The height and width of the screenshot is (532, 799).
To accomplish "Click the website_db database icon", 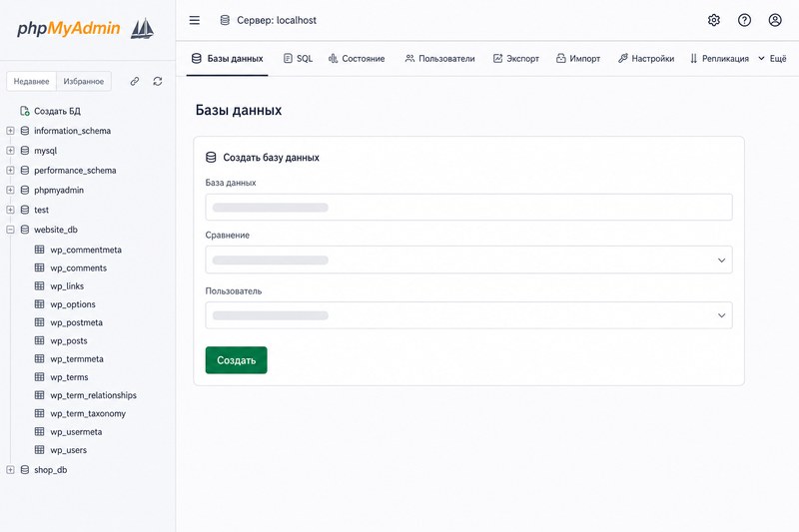I will [x=24, y=230].
